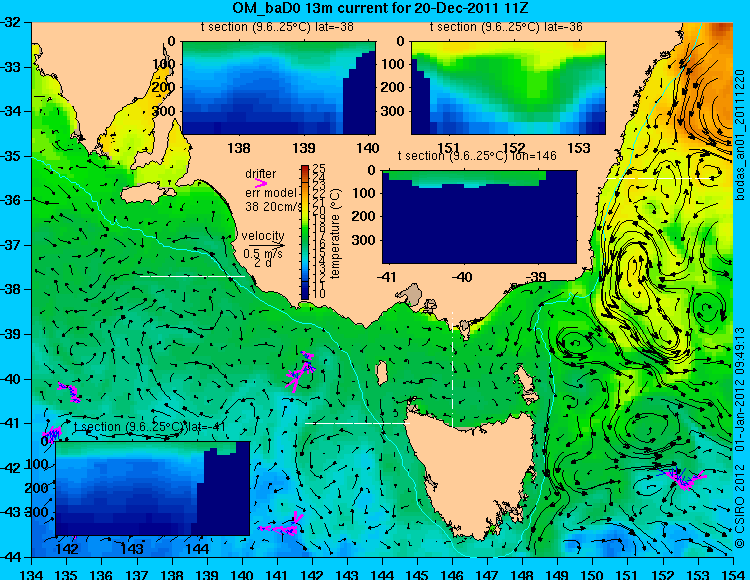The width and height of the screenshot is (750, 580).
Task: Click the black velocity scale arrow
Action: pyautogui.click(x=266, y=245)
